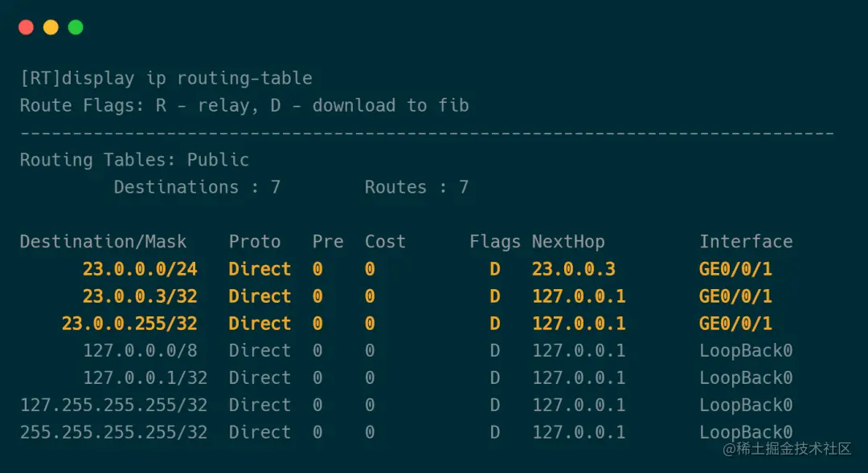Select destination 127.0.0.0/8
The image size is (868, 473).
[x=140, y=350]
